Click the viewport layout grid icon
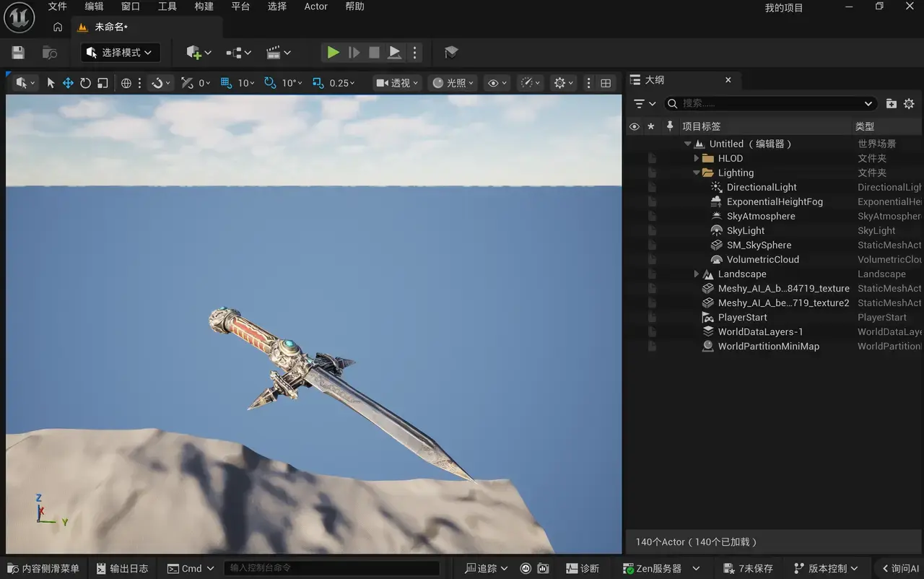The height and width of the screenshot is (579, 924). [606, 83]
